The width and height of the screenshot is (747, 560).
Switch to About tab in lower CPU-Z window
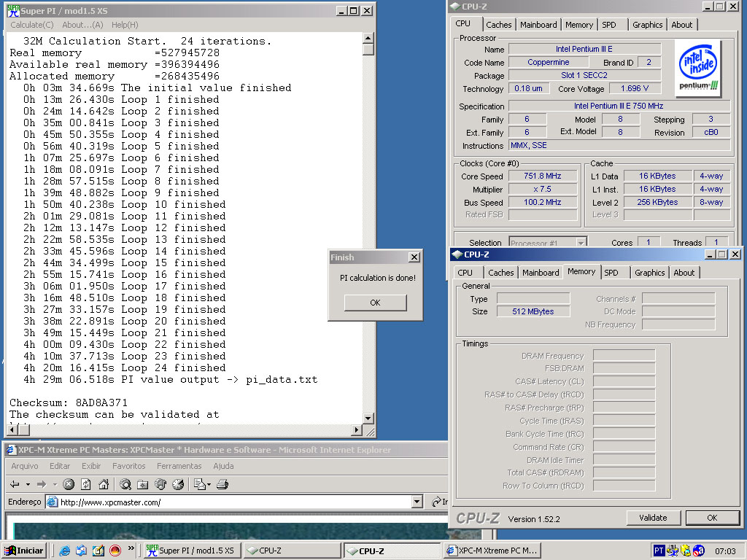click(x=684, y=273)
